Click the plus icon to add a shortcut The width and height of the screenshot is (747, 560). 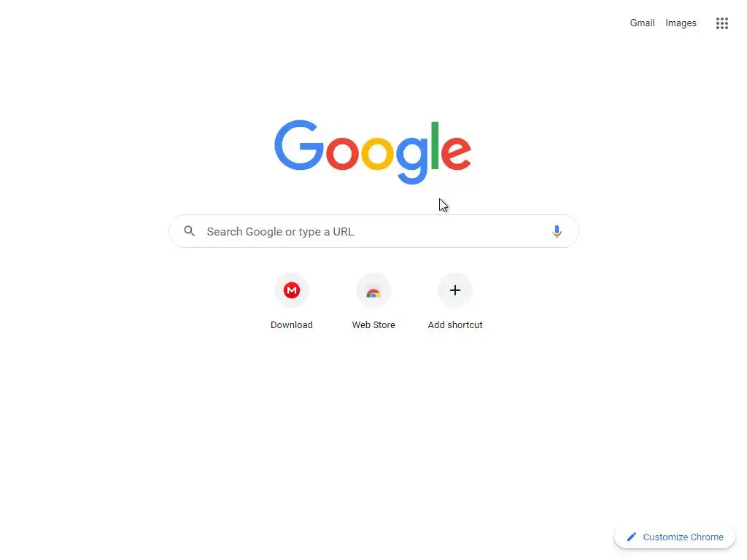(x=455, y=290)
